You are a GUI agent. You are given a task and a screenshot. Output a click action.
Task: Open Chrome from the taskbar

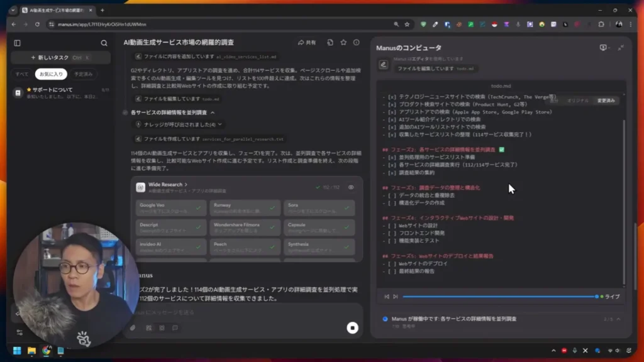coord(46,351)
